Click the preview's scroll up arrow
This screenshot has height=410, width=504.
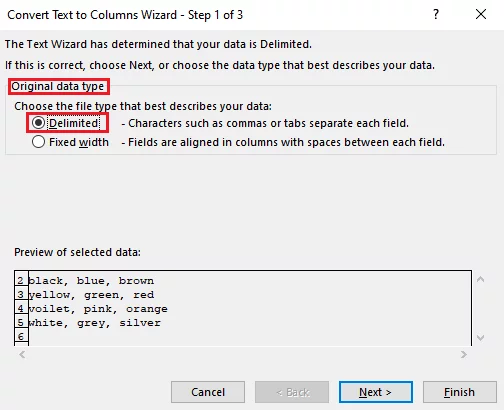coord(480,279)
